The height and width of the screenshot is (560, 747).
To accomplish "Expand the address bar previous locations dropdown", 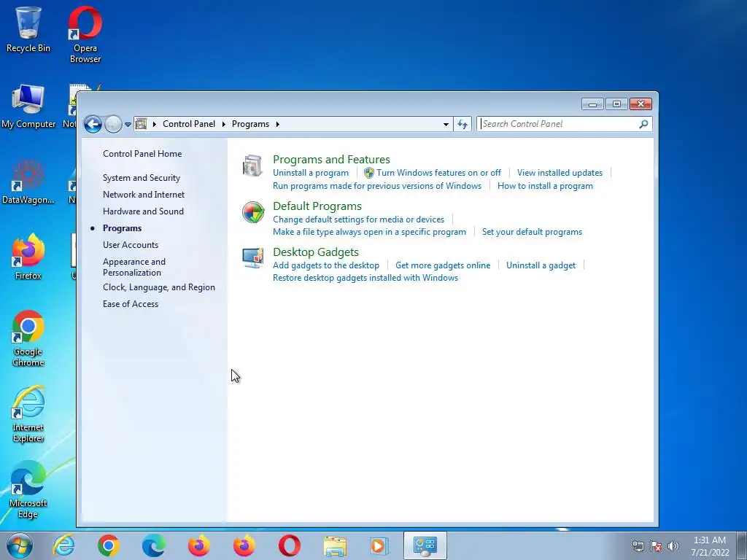I will pyautogui.click(x=446, y=124).
